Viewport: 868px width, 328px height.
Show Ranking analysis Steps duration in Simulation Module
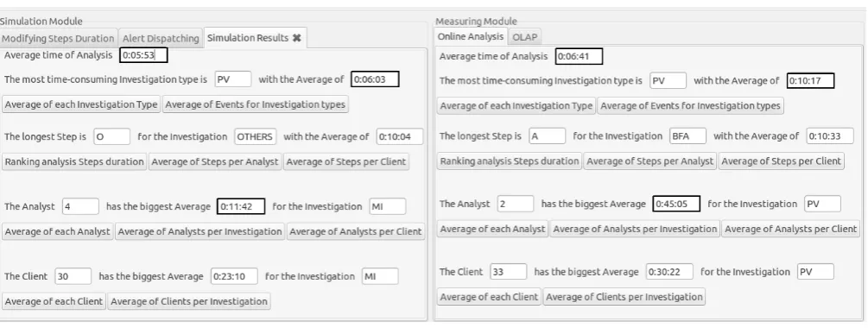click(74, 162)
